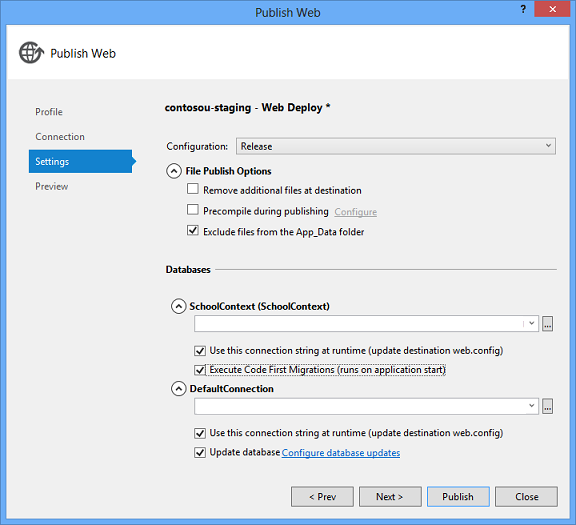Switch to the Connection tab
The height and width of the screenshot is (525, 576).
[60, 137]
